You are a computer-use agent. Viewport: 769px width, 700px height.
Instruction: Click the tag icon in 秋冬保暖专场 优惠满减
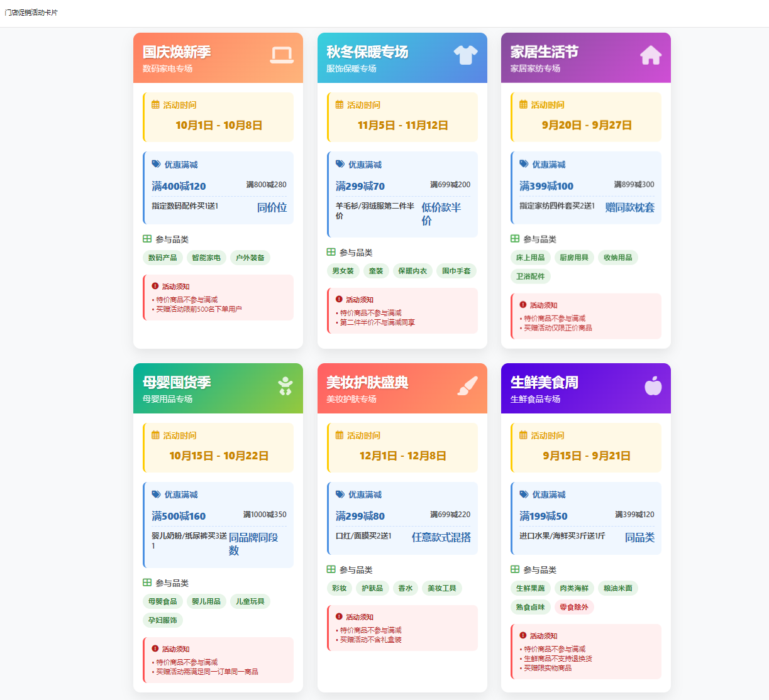pyautogui.click(x=340, y=164)
